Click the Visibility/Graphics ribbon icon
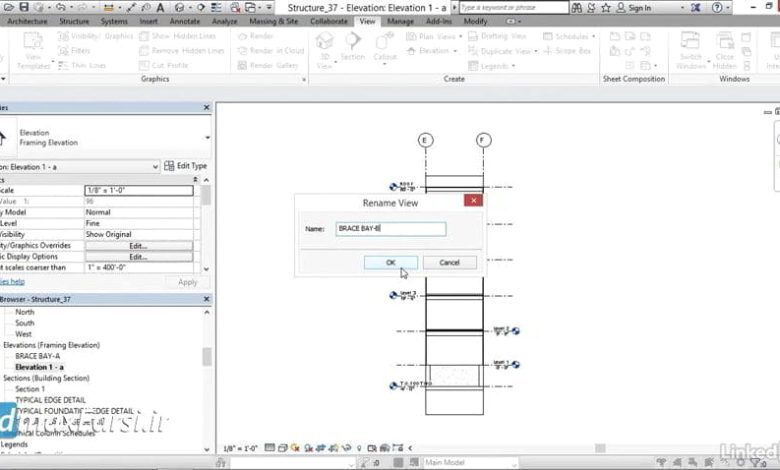The image size is (780, 470). pos(63,36)
